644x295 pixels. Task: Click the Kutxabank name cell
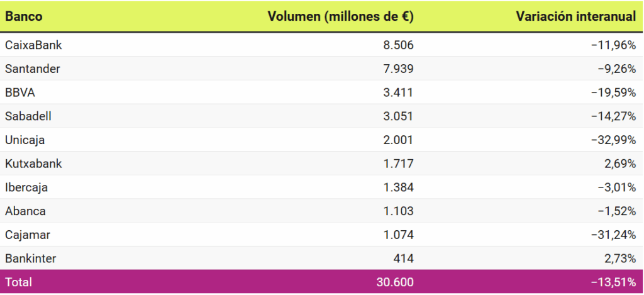33,164
